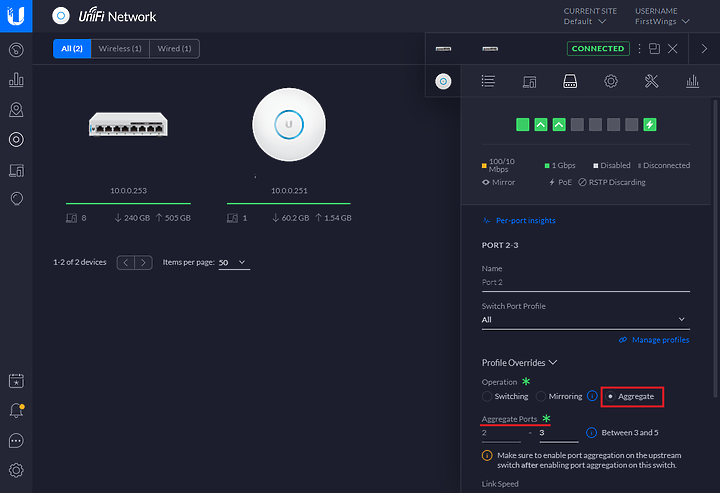Open the Events calendar sidebar icon
The image size is (720, 493).
(16, 381)
